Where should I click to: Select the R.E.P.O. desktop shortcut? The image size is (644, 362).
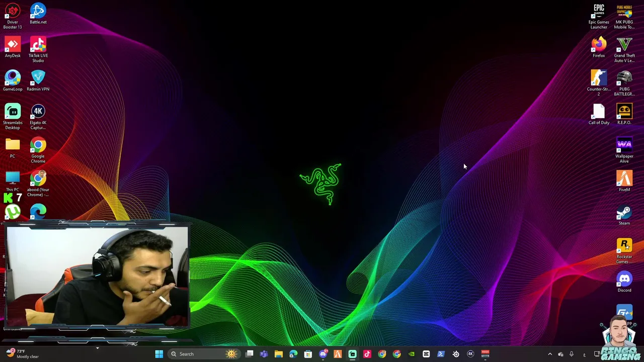tap(624, 114)
